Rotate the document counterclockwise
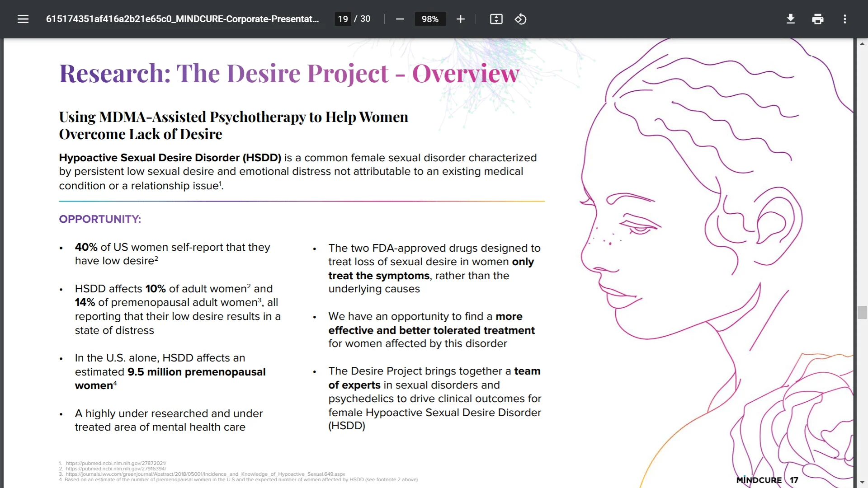This screenshot has width=868, height=488. coord(521,19)
